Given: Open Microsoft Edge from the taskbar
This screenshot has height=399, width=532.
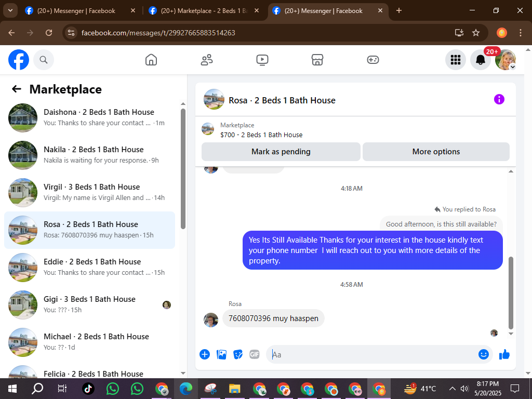Looking at the screenshot, I should (x=186, y=389).
